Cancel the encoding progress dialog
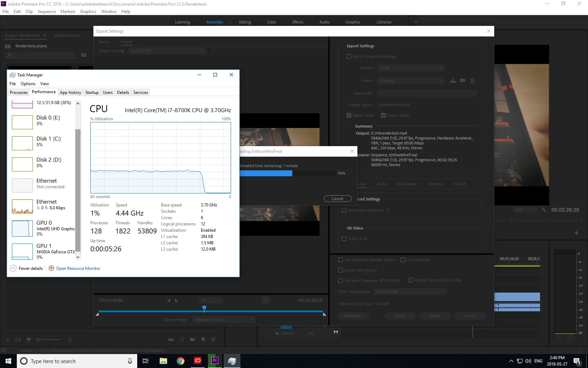Viewport: 588px width, 368px height. coord(337,199)
